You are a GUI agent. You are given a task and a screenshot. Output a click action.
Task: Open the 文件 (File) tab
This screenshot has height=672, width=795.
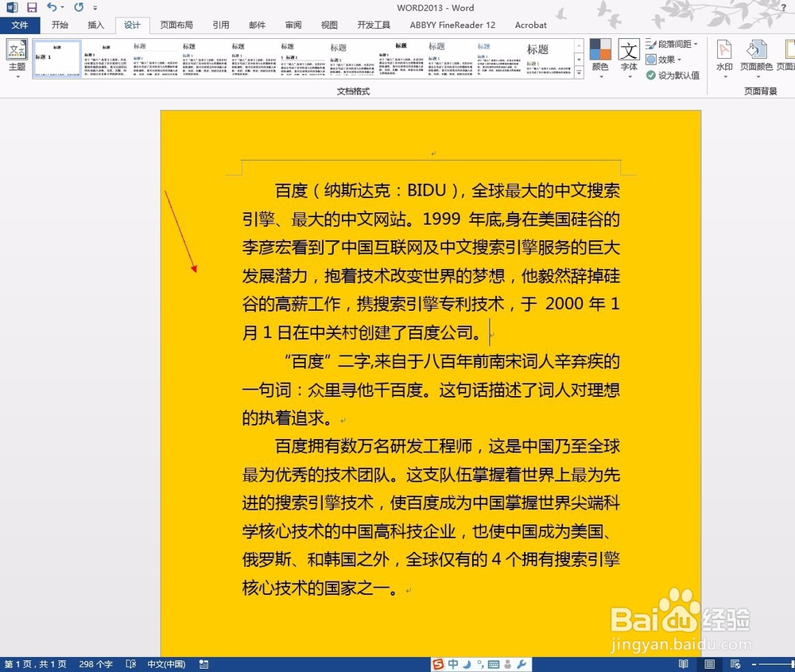coord(20,25)
